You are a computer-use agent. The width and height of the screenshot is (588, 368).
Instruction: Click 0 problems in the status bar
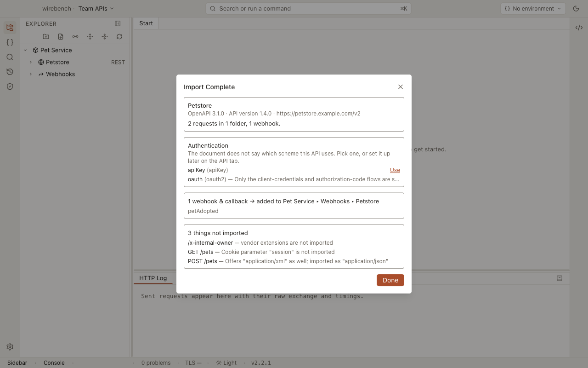tap(156, 363)
